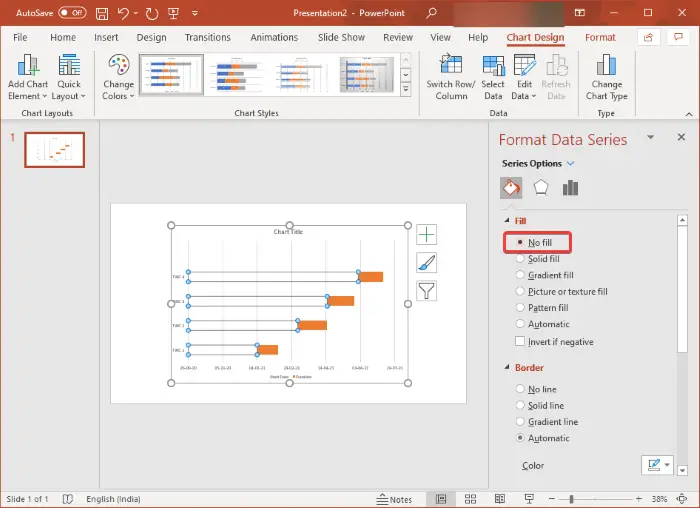Viewport: 700px width, 508px height.
Task: Collapse the Fill section
Action: [507, 221]
